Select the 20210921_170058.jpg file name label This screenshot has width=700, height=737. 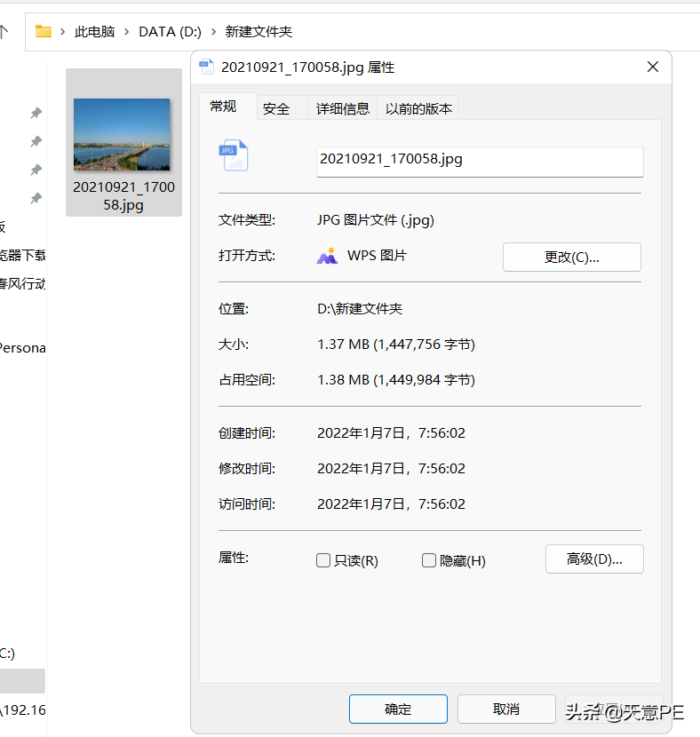pyautogui.click(x=123, y=196)
